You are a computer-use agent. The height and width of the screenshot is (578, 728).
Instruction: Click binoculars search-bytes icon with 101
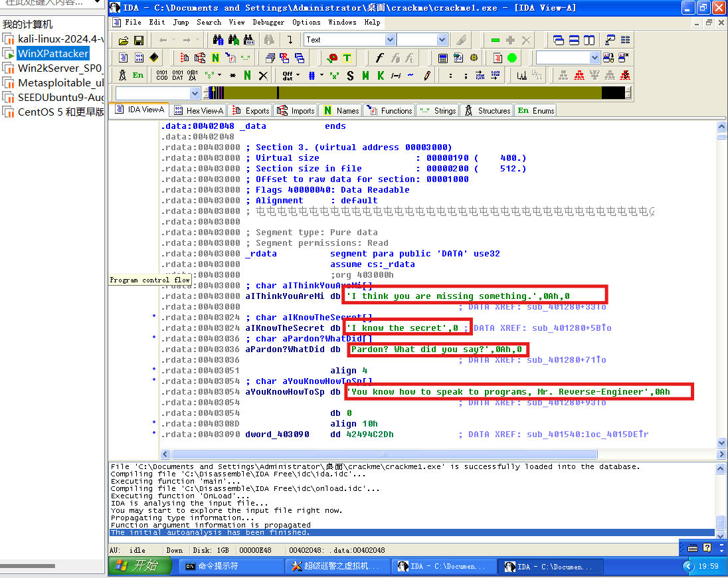(249, 40)
